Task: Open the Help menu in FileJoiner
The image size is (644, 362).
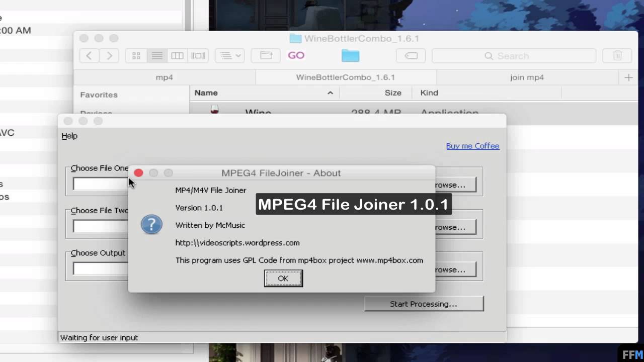Action: point(69,136)
